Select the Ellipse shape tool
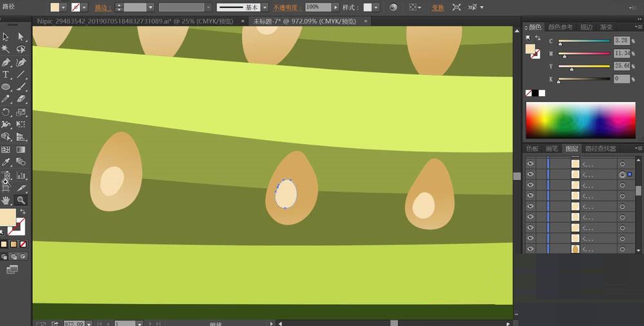This screenshot has height=326, width=644. coord(6,87)
